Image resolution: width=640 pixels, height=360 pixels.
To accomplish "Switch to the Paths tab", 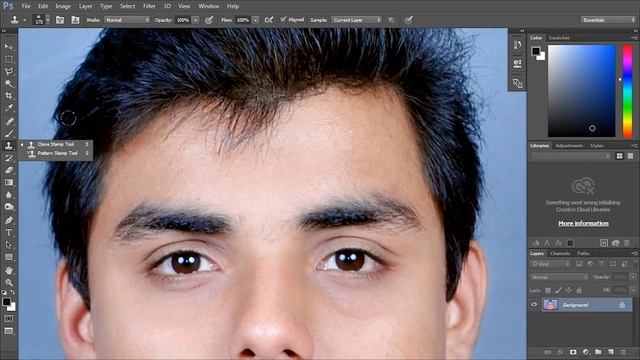I will click(583, 253).
